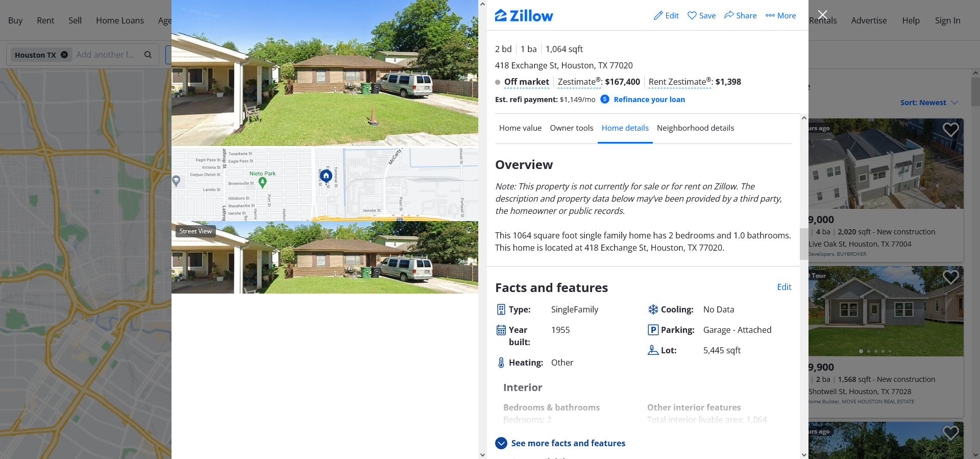Click the search magnifier icon
Image resolution: width=980 pixels, height=459 pixels.
[x=148, y=55]
